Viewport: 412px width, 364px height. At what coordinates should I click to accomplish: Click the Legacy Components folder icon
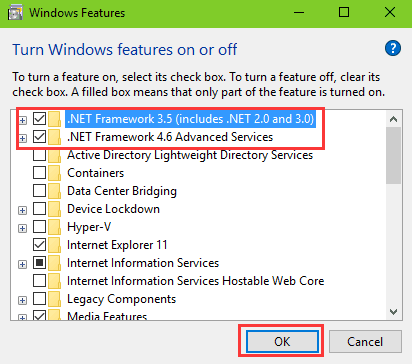pos(54,299)
